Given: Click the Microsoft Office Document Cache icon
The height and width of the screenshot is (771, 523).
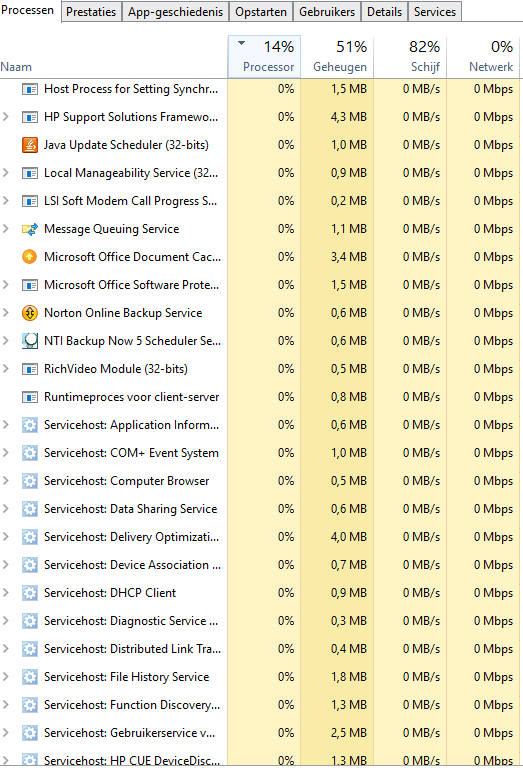Looking at the screenshot, I should (x=30, y=257).
